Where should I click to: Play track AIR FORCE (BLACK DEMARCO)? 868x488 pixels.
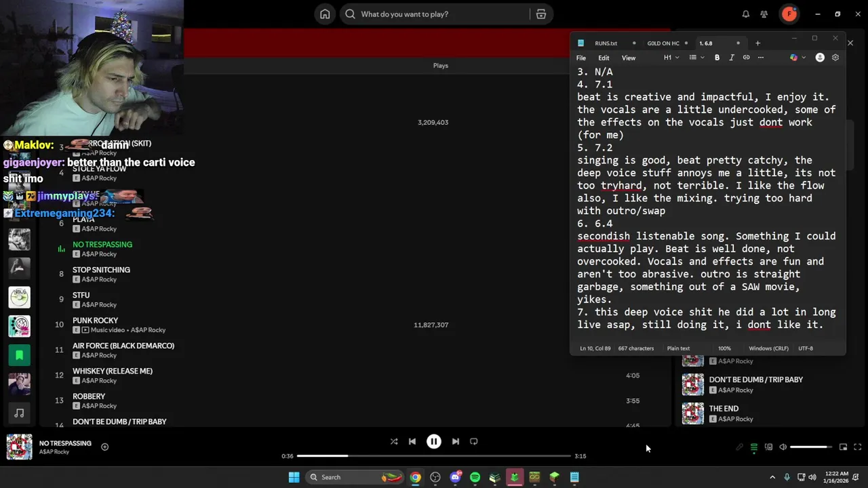[x=123, y=346]
